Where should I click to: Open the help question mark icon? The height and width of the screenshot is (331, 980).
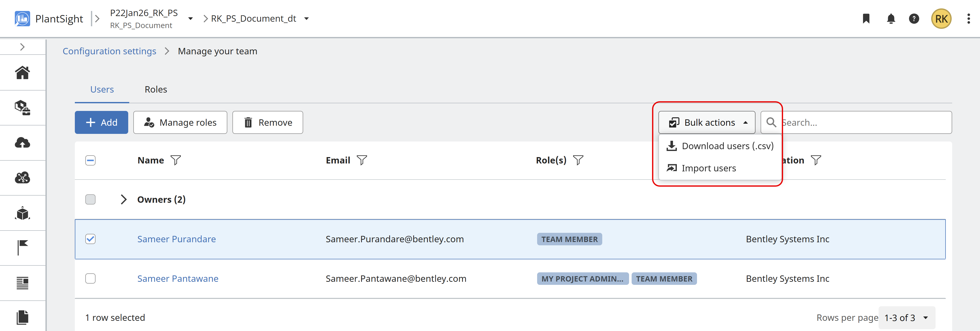(x=914, y=19)
